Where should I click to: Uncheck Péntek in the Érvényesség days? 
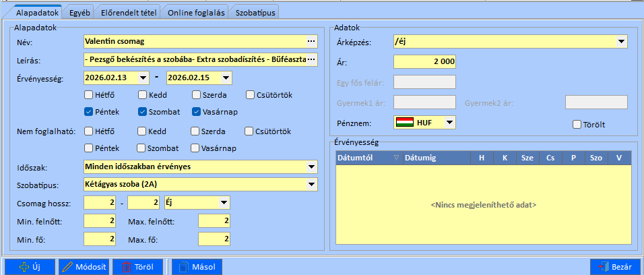(90, 111)
